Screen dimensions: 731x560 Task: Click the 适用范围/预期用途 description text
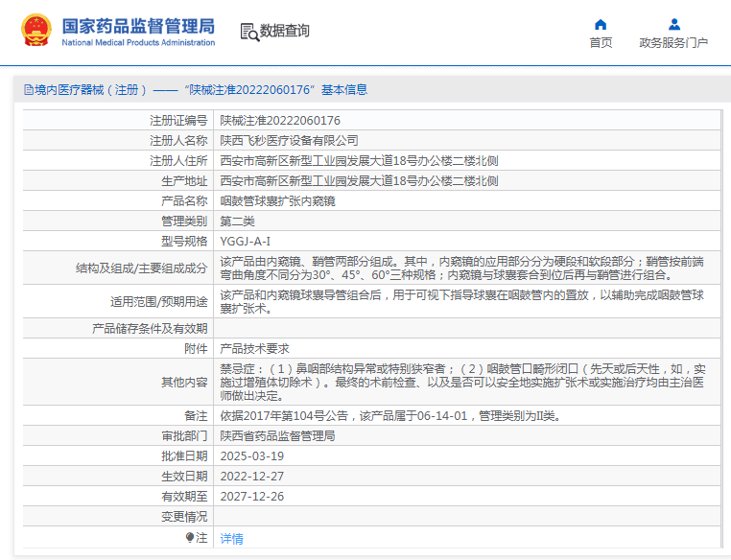[462, 301]
